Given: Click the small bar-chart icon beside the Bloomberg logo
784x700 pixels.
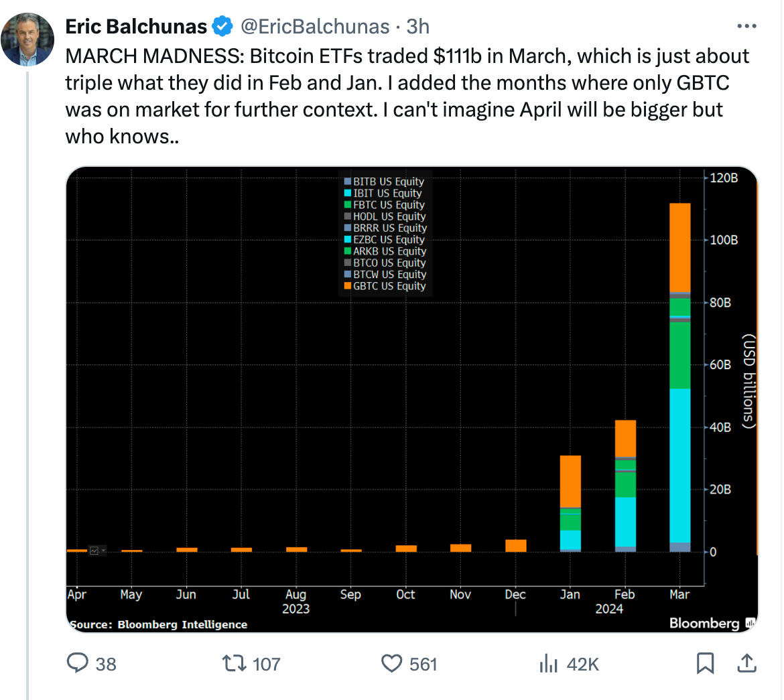Looking at the screenshot, I should coord(748,624).
